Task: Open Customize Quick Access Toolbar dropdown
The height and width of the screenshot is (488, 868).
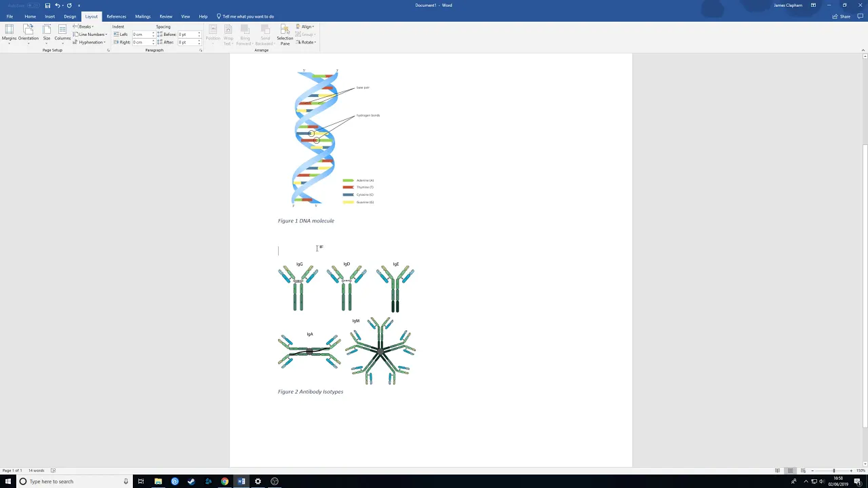Action: tap(79, 5)
